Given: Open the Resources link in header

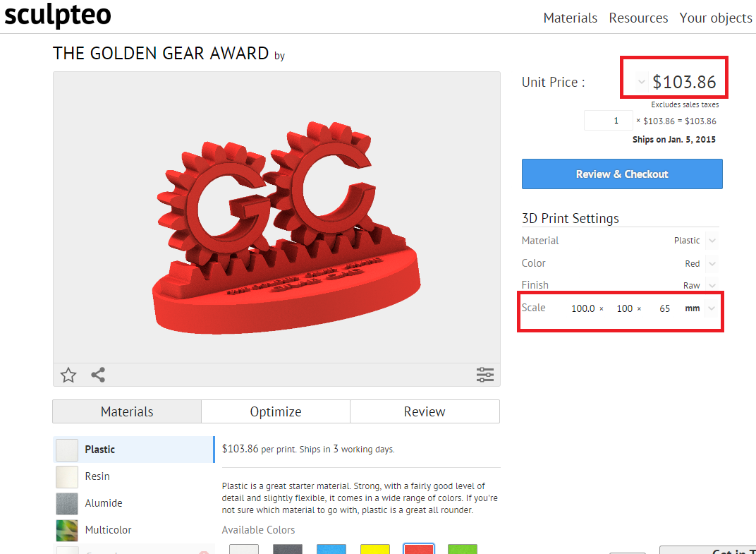Looking at the screenshot, I should [638, 18].
